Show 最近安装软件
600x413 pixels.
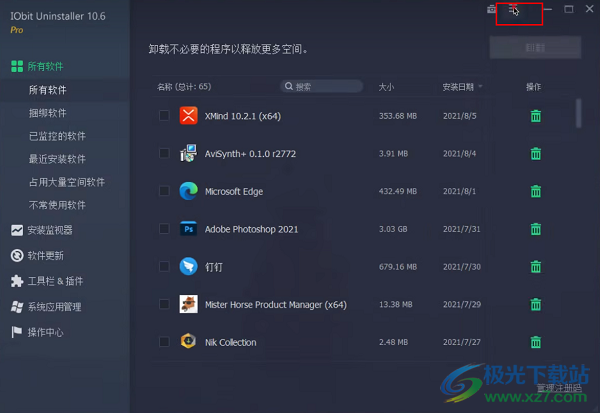[57, 159]
